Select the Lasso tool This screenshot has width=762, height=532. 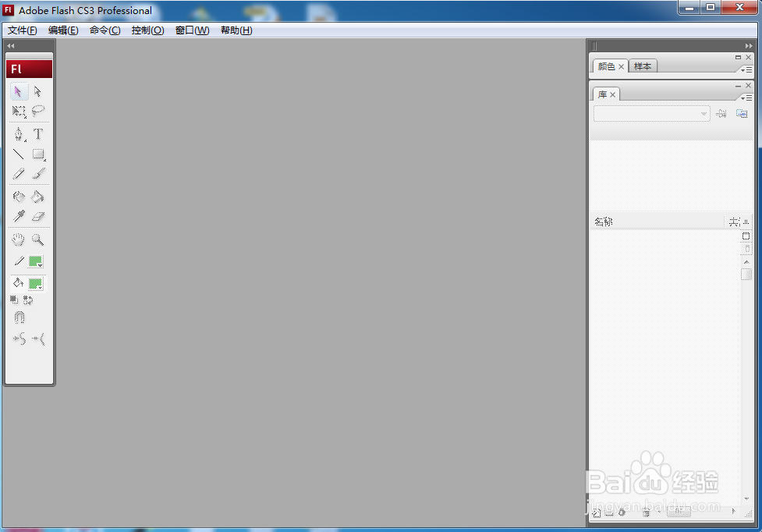click(38, 112)
